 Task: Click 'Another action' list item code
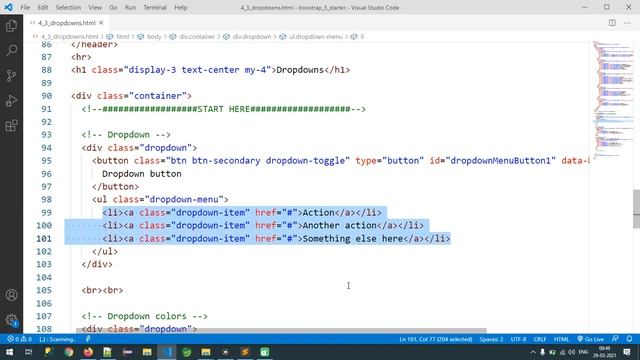click(263, 225)
